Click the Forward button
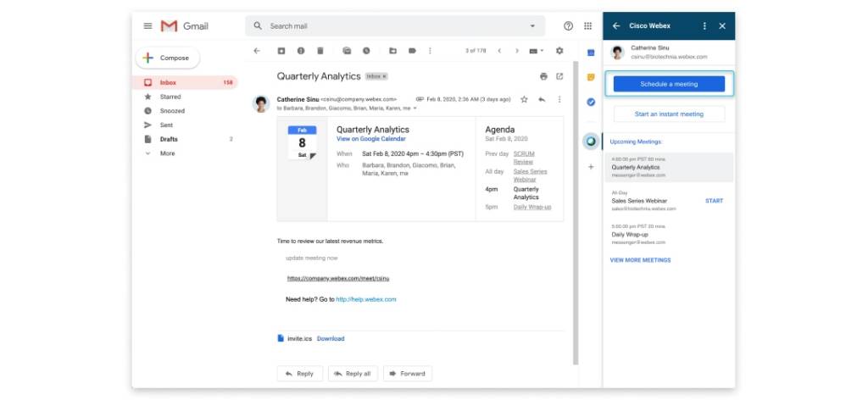 pos(408,374)
